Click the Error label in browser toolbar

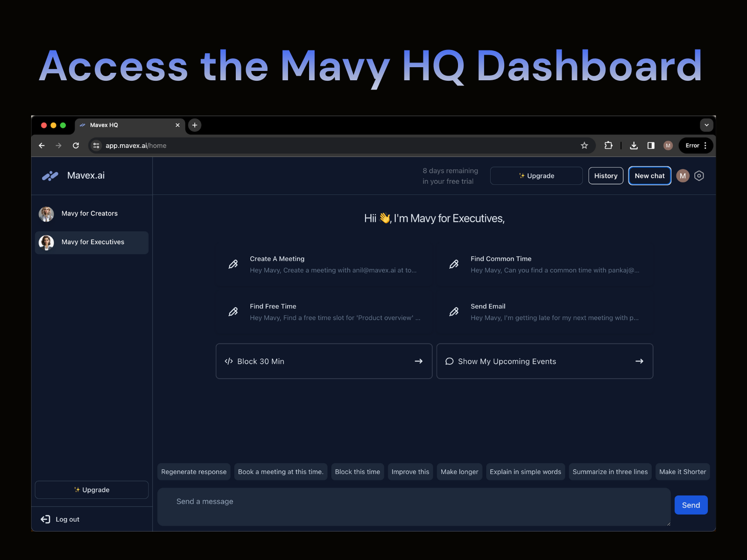tap(692, 146)
